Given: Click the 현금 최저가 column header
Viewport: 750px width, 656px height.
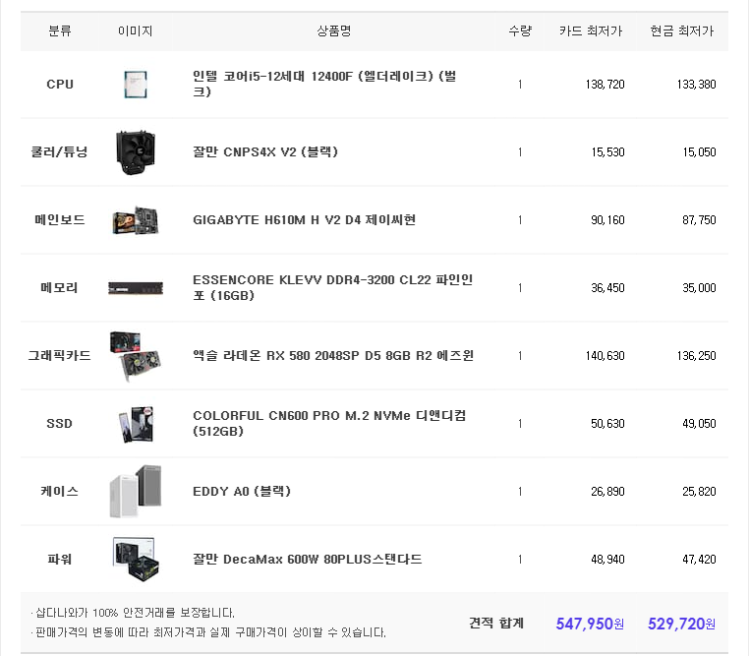Looking at the screenshot, I should 682,31.
